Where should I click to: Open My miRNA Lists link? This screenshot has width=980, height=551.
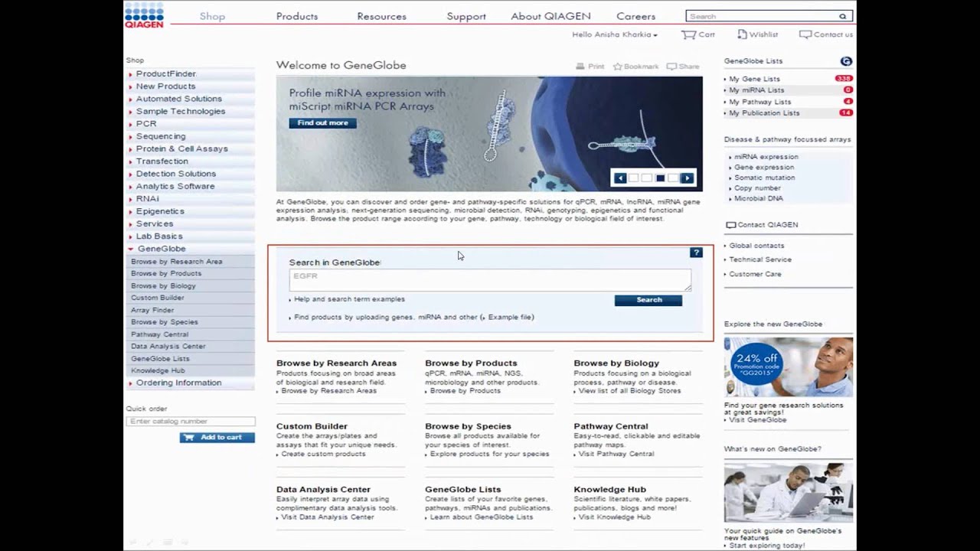(x=756, y=90)
